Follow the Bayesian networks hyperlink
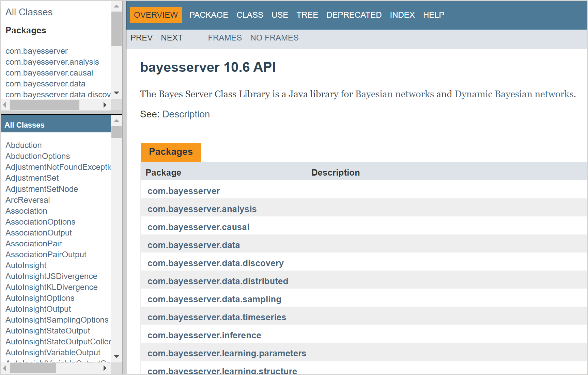 pos(394,94)
